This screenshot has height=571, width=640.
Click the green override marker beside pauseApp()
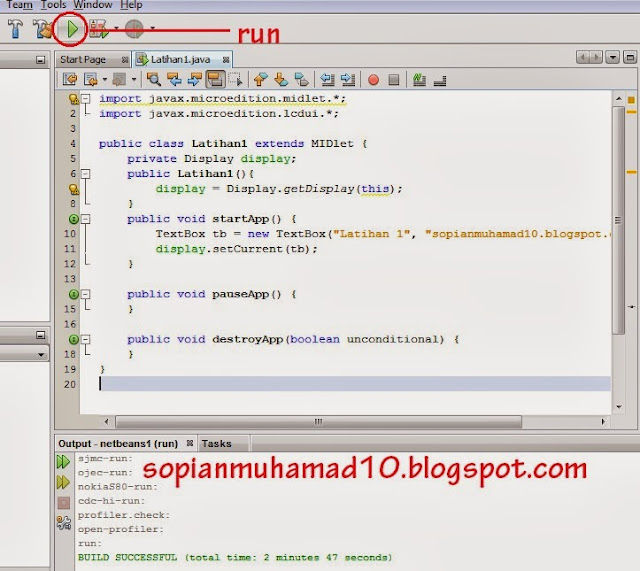73,294
